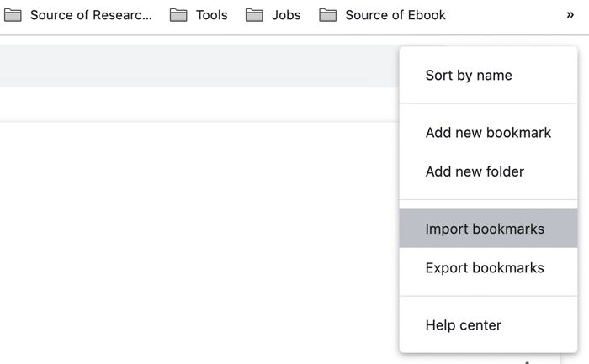Choose Add new bookmark
Image resolution: width=589 pixels, height=364 pixels.
coord(488,133)
